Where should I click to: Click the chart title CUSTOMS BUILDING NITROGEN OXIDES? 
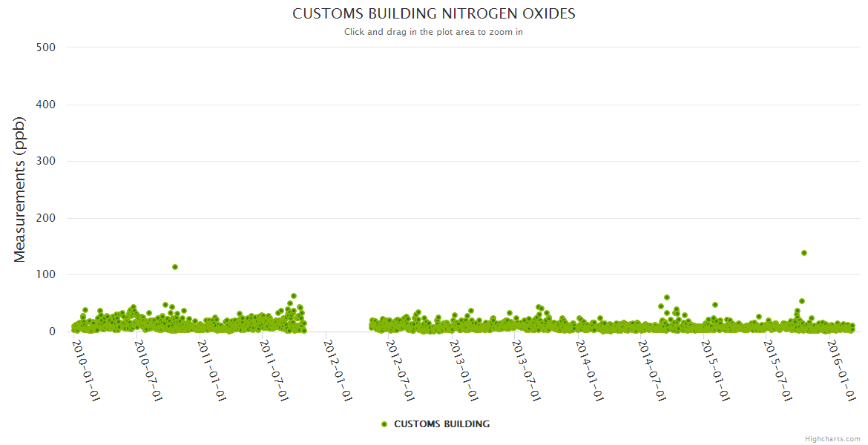point(433,14)
